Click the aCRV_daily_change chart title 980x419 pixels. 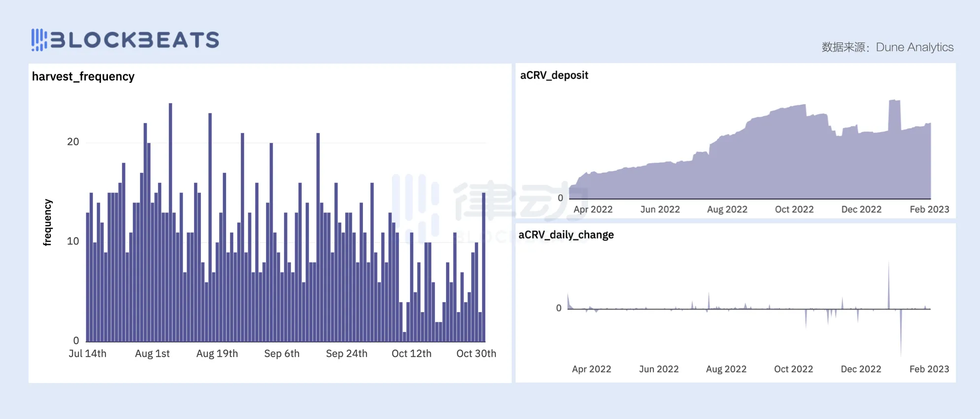(x=566, y=235)
